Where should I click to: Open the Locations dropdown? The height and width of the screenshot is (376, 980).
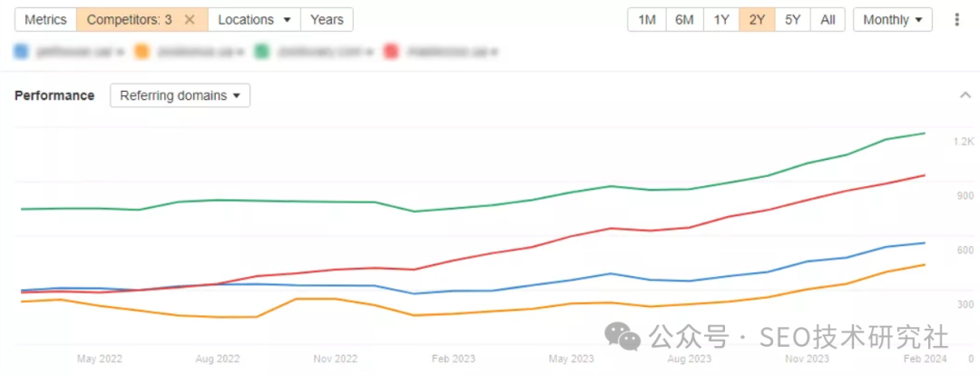(x=254, y=20)
